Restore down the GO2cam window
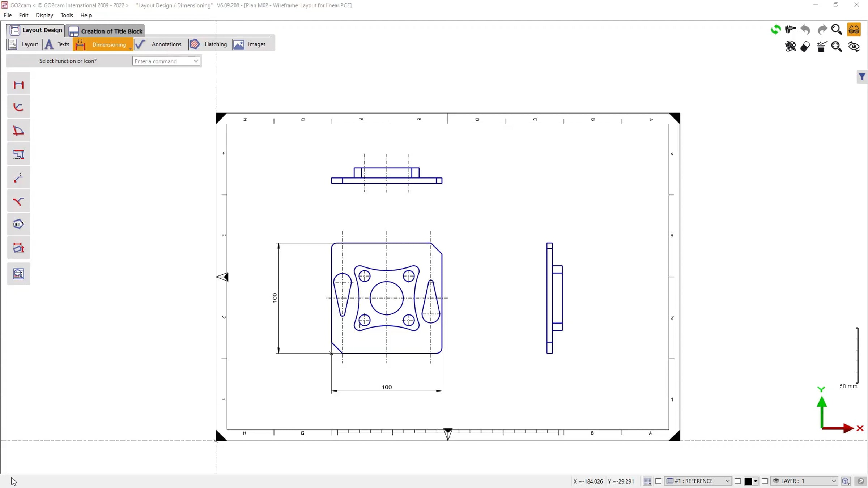The width and height of the screenshot is (868, 488). click(836, 5)
